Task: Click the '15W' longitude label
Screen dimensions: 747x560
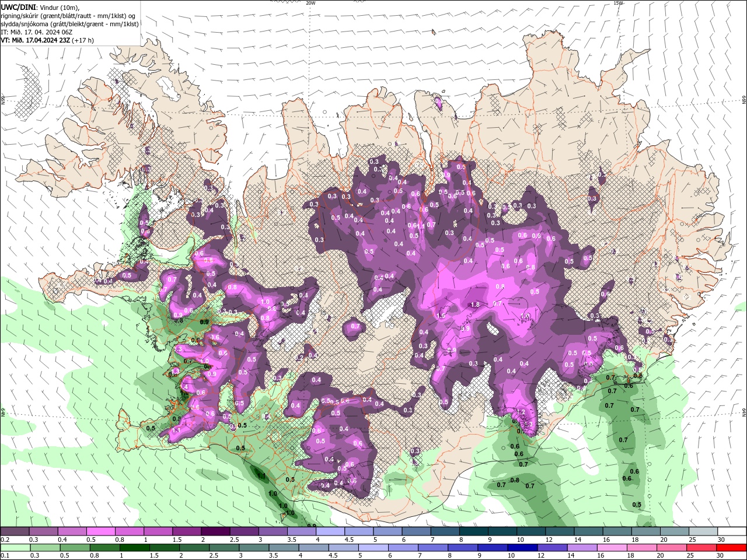Action: pyautogui.click(x=618, y=3)
